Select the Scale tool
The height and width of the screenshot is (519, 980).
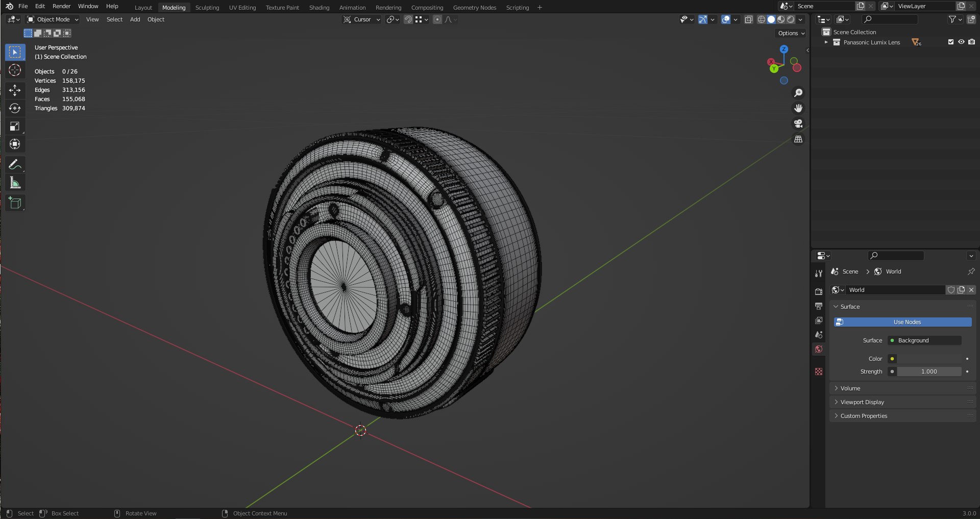point(15,126)
